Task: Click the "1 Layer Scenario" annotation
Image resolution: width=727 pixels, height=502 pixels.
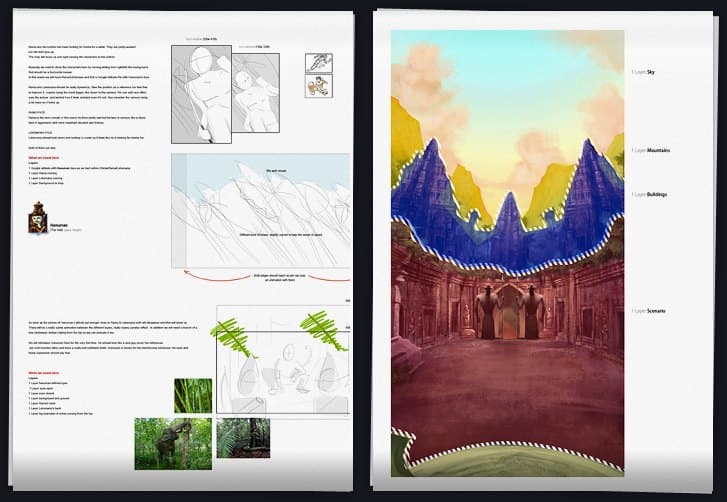Action: click(649, 311)
